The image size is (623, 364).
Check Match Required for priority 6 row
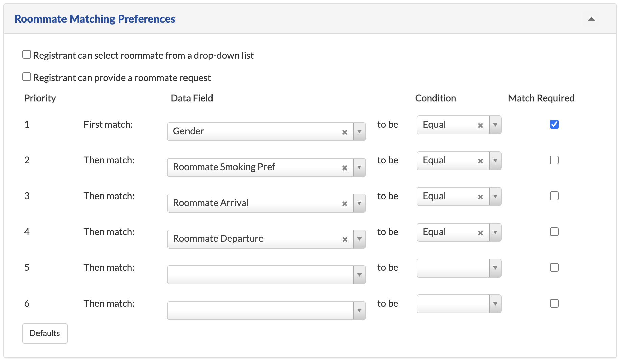(554, 303)
